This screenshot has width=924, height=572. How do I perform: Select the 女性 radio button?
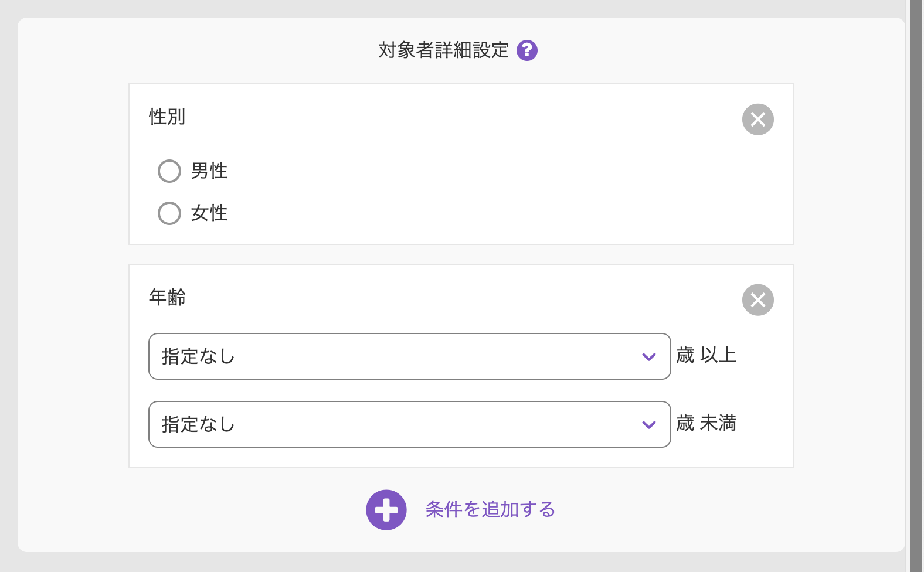(x=169, y=213)
